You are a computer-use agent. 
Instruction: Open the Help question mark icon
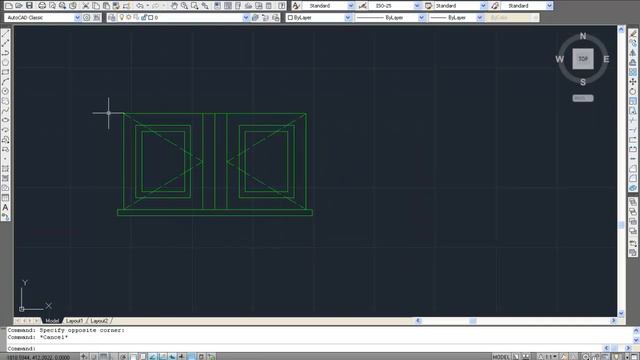(282, 6)
